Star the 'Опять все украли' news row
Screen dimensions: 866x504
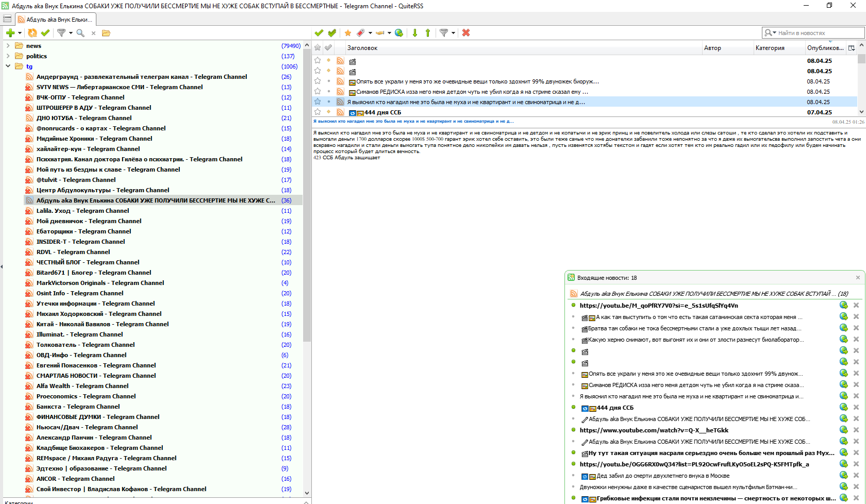318,81
